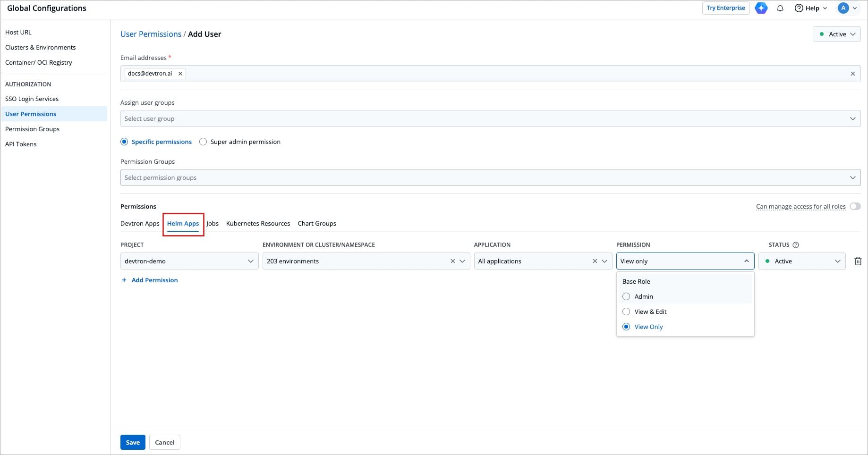The width and height of the screenshot is (868, 455).
Task: Expand the Select user group dropdown
Action: [x=490, y=118]
